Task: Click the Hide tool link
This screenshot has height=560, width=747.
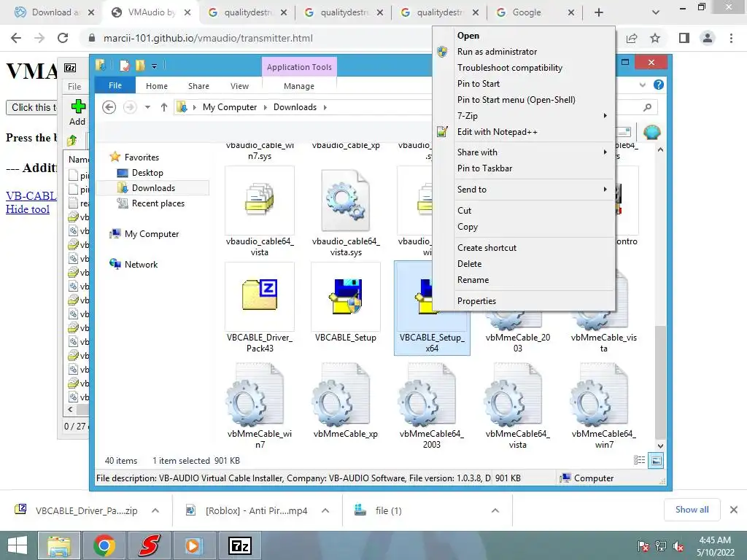Action: [x=28, y=209]
